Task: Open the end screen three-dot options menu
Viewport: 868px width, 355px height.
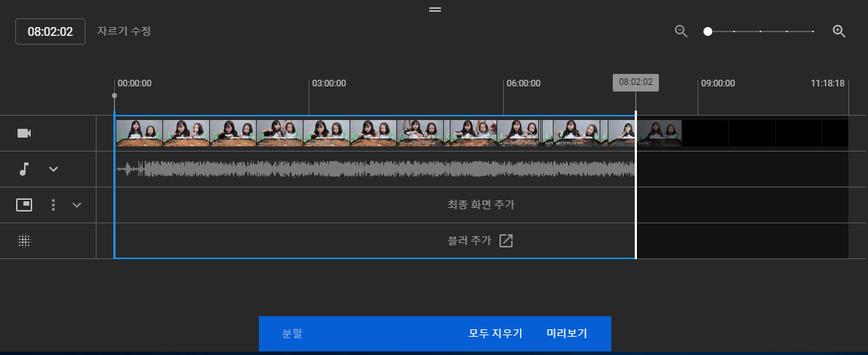Action: tap(53, 205)
